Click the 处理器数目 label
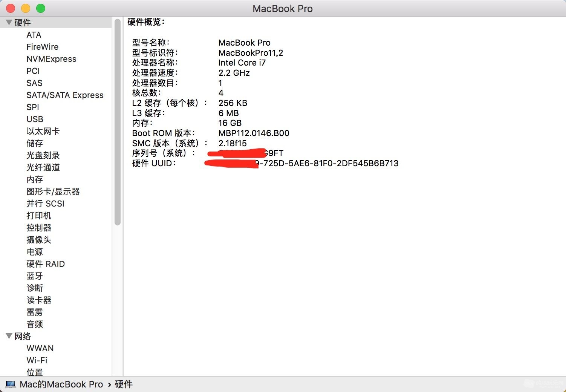Screen dimensions: 566x392 [155, 83]
